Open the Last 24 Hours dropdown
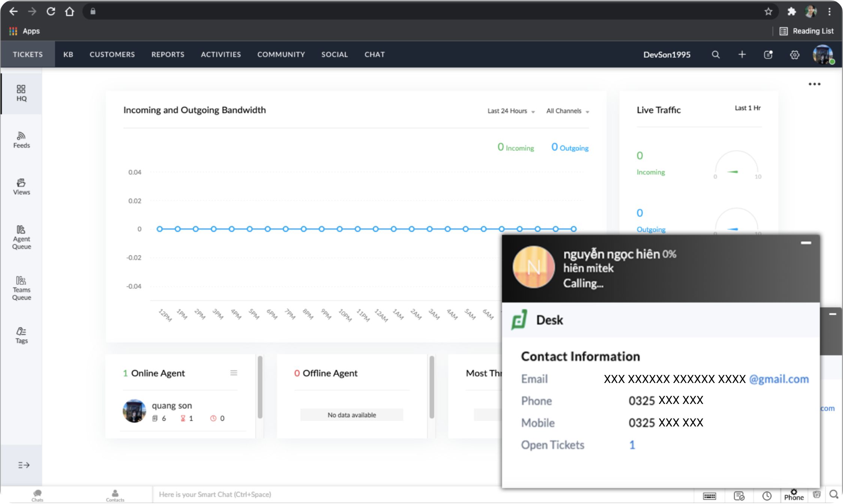 511,111
